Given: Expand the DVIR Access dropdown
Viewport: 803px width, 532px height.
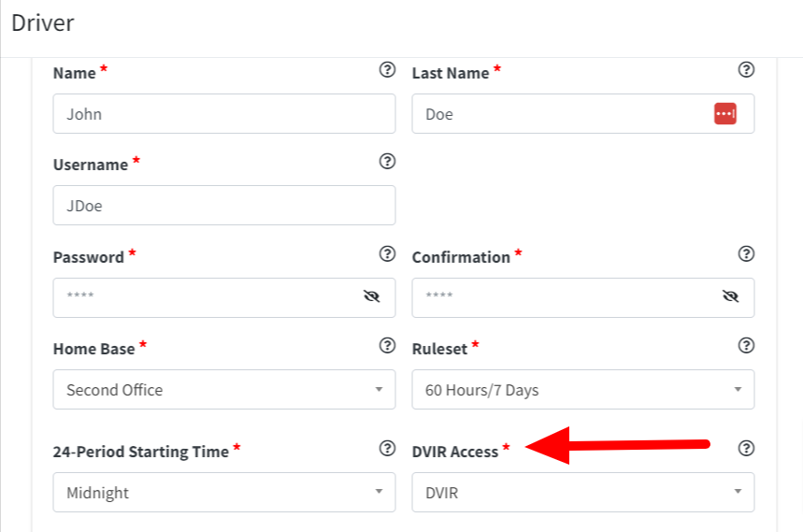Looking at the screenshot, I should 582,492.
